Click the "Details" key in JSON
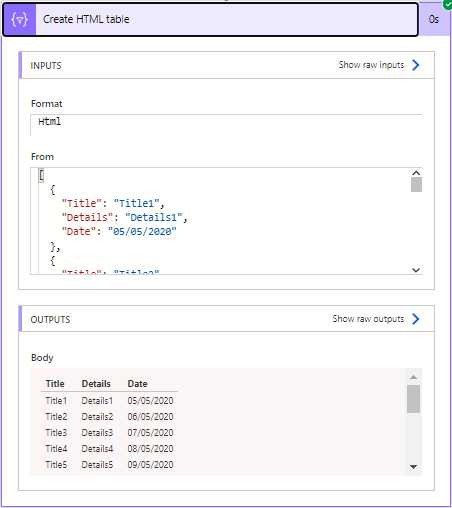The height and width of the screenshot is (508, 452). pyautogui.click(x=87, y=217)
